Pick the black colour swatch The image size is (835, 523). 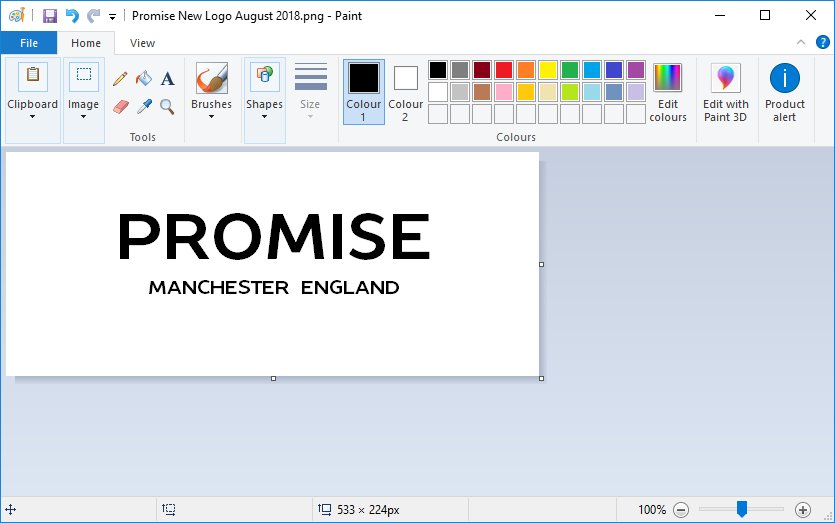click(438, 70)
